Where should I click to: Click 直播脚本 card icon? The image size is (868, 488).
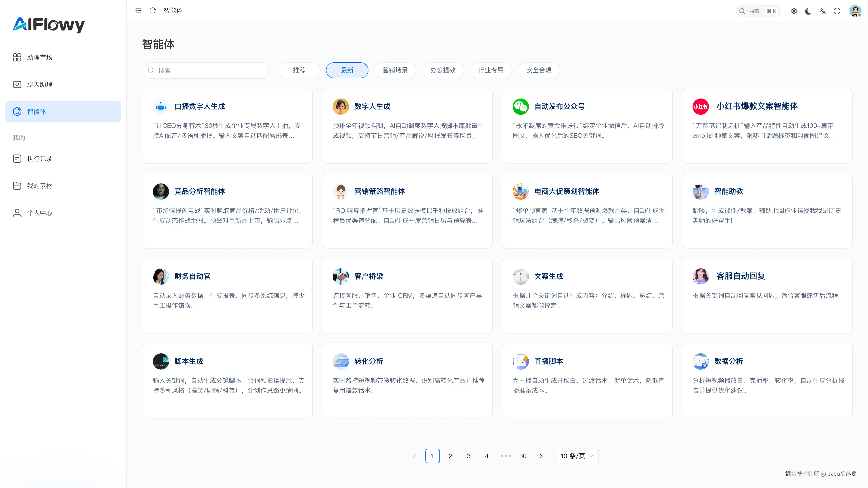pyautogui.click(x=521, y=361)
